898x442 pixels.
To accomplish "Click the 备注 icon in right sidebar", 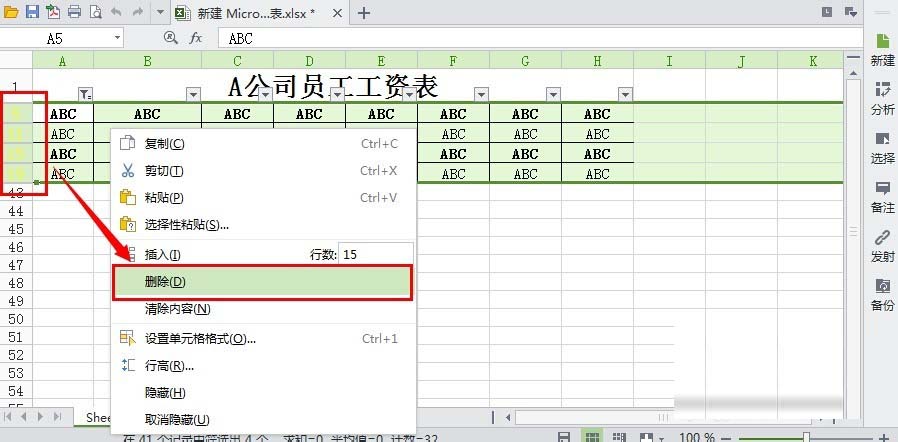I will coord(883,196).
